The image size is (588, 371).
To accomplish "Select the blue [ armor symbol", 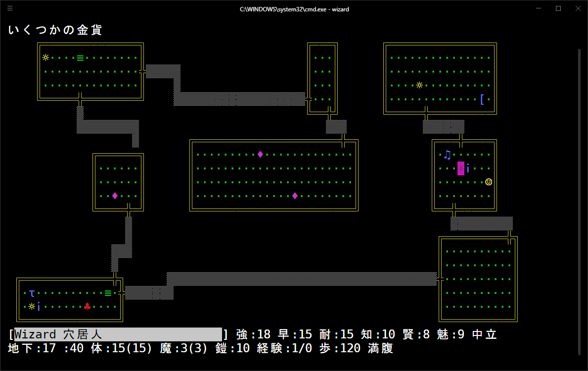I will [482, 99].
